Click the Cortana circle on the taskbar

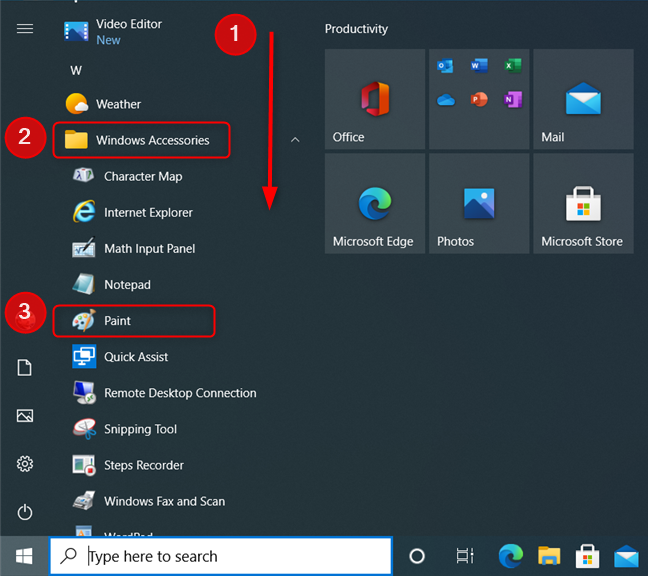(x=417, y=556)
